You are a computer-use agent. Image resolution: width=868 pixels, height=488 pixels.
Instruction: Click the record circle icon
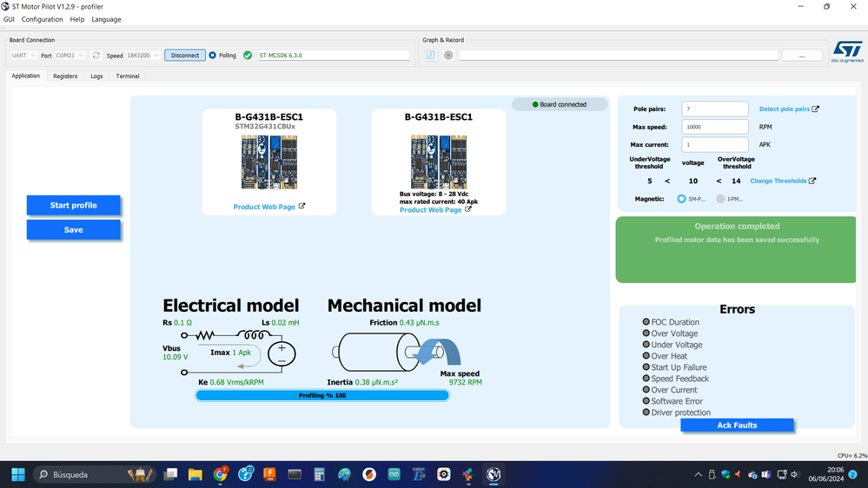[x=448, y=56]
